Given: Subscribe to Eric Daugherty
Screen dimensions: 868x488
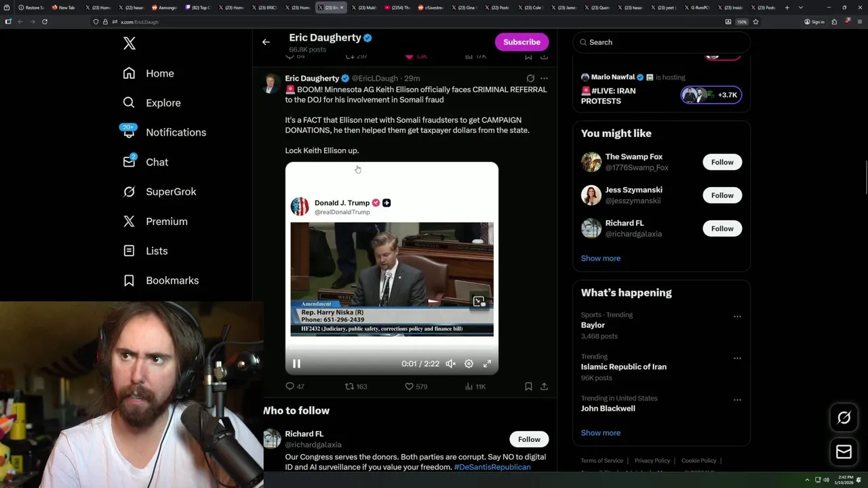Looking at the screenshot, I should [x=521, y=42].
